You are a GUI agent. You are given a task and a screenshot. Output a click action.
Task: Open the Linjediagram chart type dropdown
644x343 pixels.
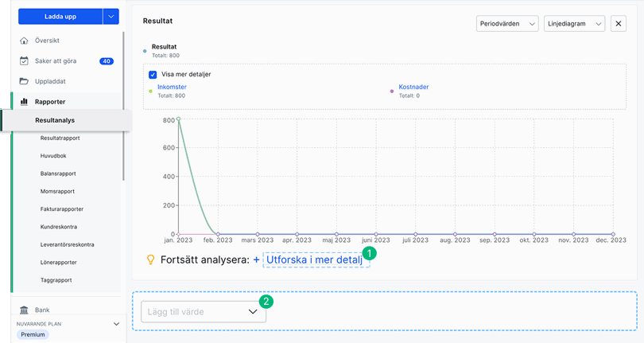tap(575, 24)
